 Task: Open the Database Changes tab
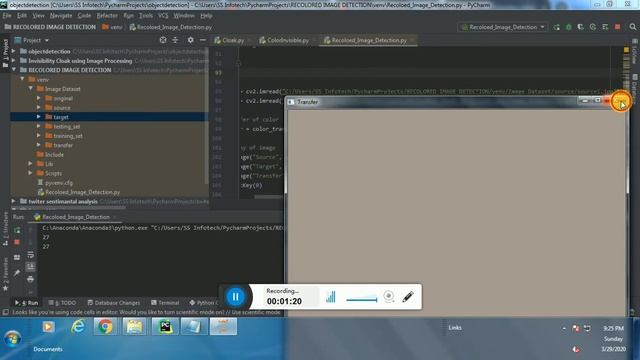(113, 302)
